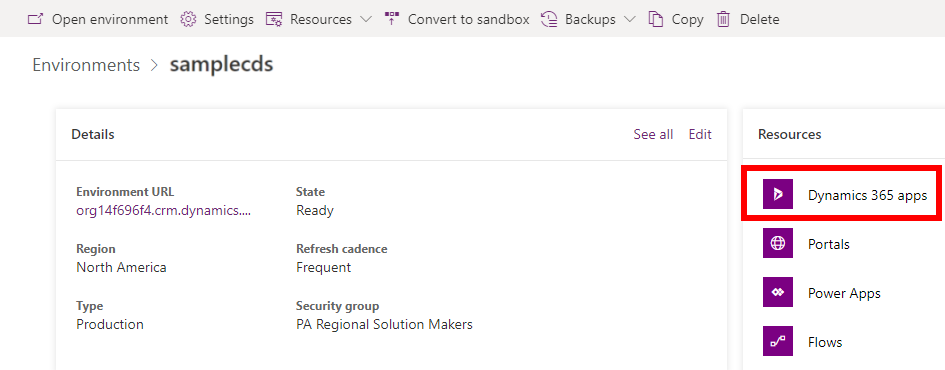Click the Ready state value
Screen dimensions: 945x370
point(315,211)
